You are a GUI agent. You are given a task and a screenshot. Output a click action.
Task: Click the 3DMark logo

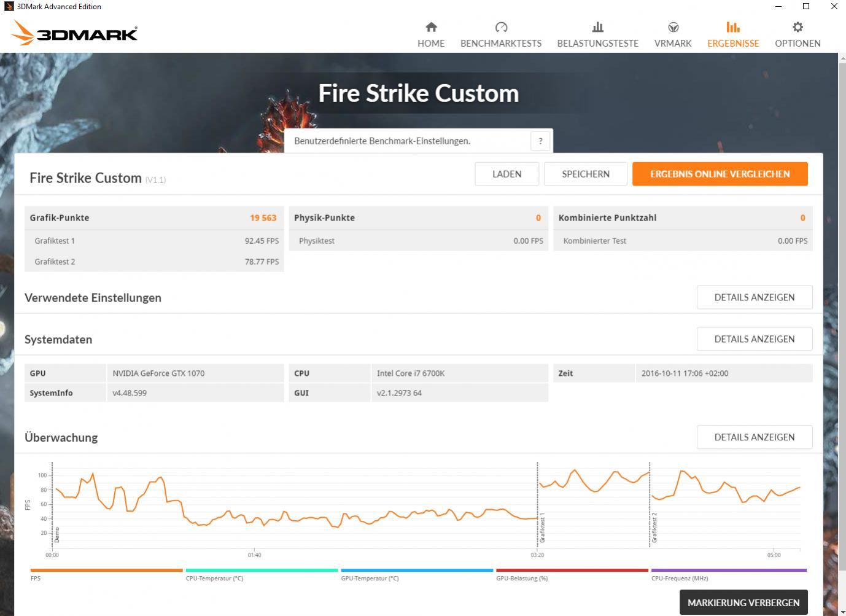coord(74,33)
